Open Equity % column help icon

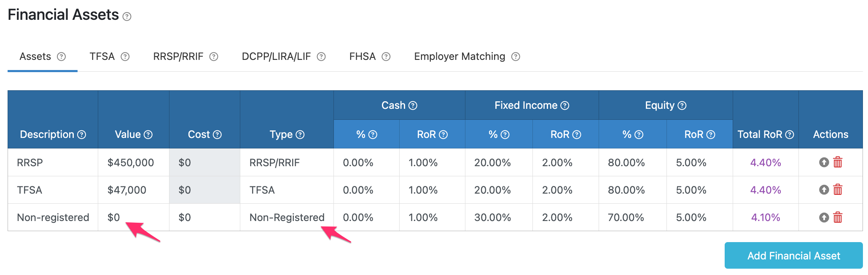639,135
